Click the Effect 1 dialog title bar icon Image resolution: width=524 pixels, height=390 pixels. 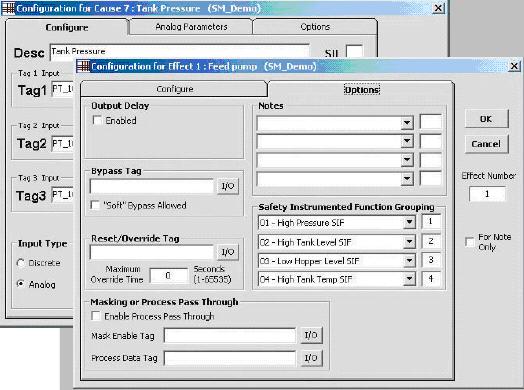click(x=83, y=66)
